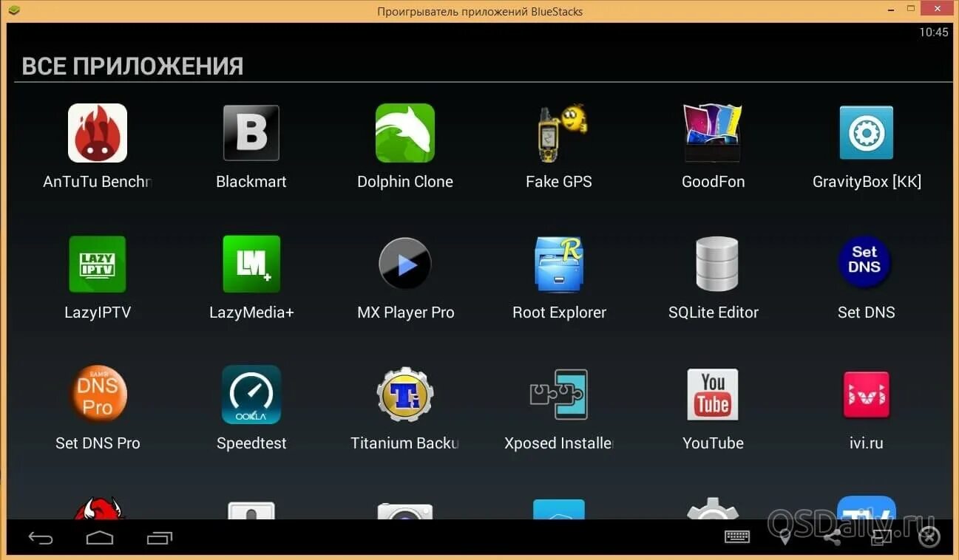Viewport: 959px width, 560px height.
Task: Launch the ivi.ru app
Action: pos(867,395)
